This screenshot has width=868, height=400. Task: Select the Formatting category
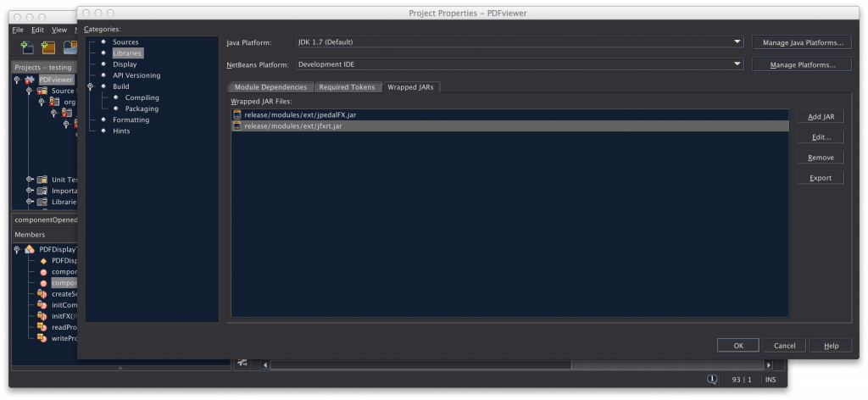coord(131,119)
